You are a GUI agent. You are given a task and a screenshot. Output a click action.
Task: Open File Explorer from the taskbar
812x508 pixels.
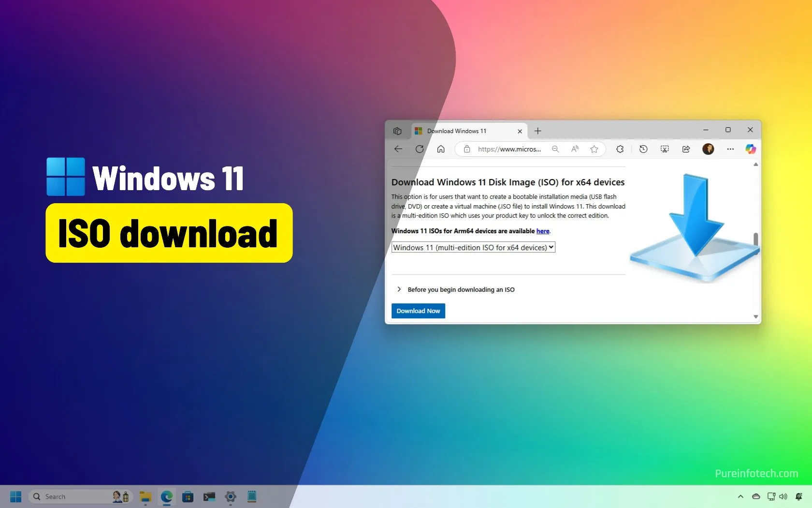coord(145,496)
